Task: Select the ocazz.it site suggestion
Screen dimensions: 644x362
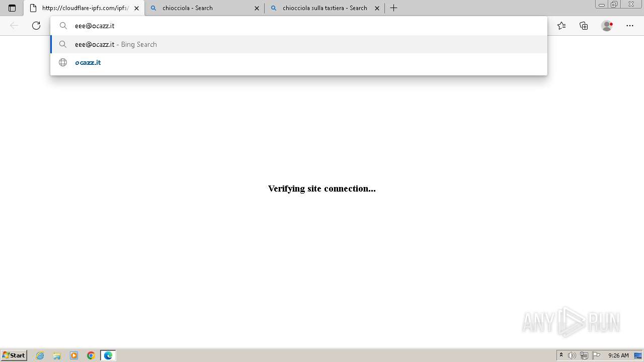Action: pos(299,62)
